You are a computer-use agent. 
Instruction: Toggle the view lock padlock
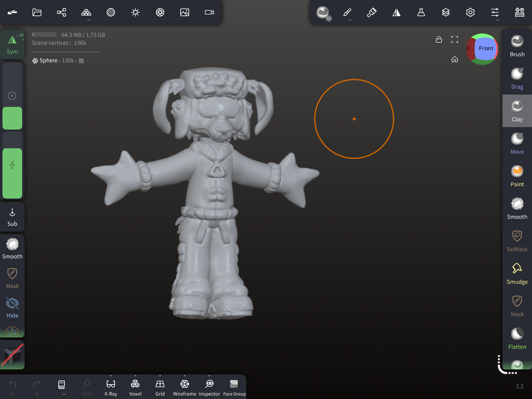pyautogui.click(x=439, y=39)
